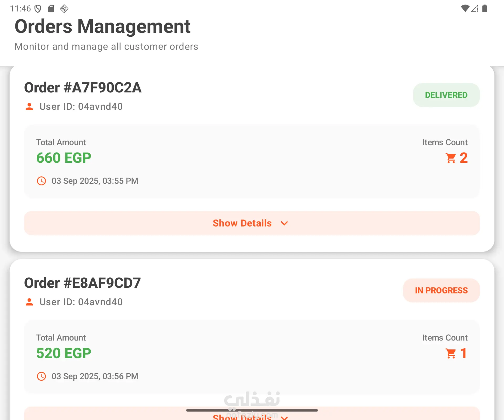
Task: Tap the shield icon in status bar
Action: coord(38,9)
